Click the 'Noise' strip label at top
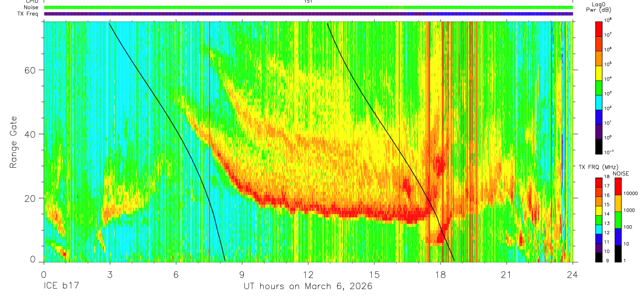 tap(31, 7)
